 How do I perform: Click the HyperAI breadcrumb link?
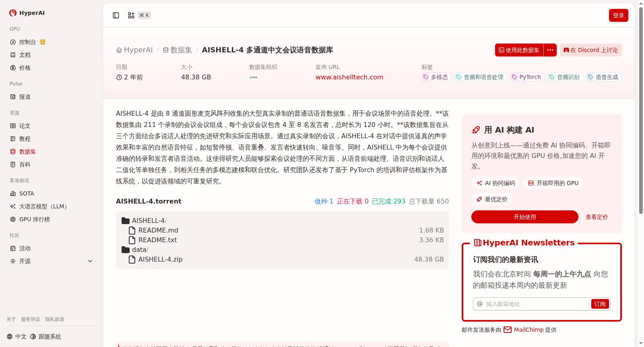tap(134, 50)
